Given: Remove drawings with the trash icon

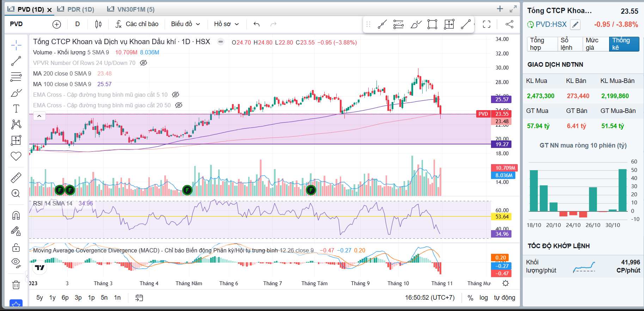Looking at the screenshot, I should (x=16, y=285).
